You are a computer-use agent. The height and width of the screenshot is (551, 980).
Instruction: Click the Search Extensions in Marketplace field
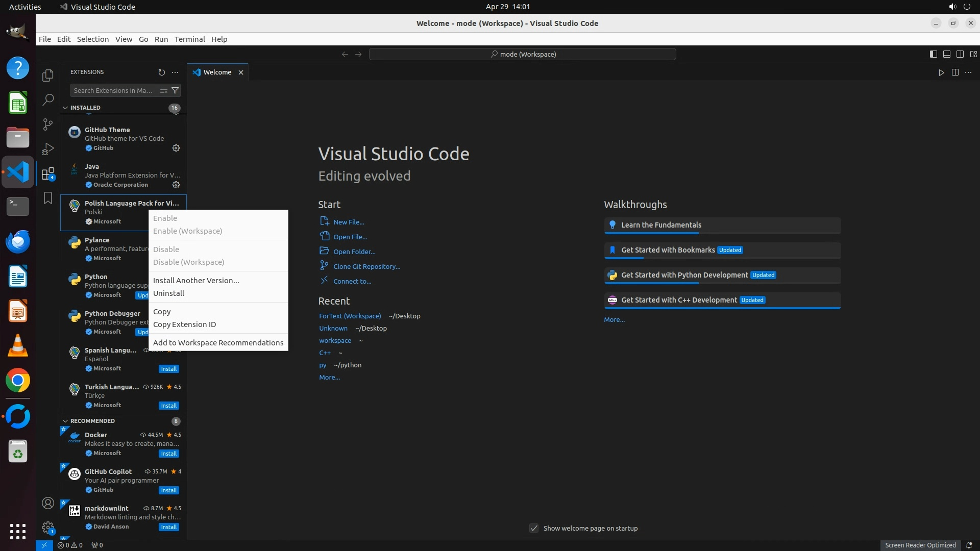tap(113, 90)
